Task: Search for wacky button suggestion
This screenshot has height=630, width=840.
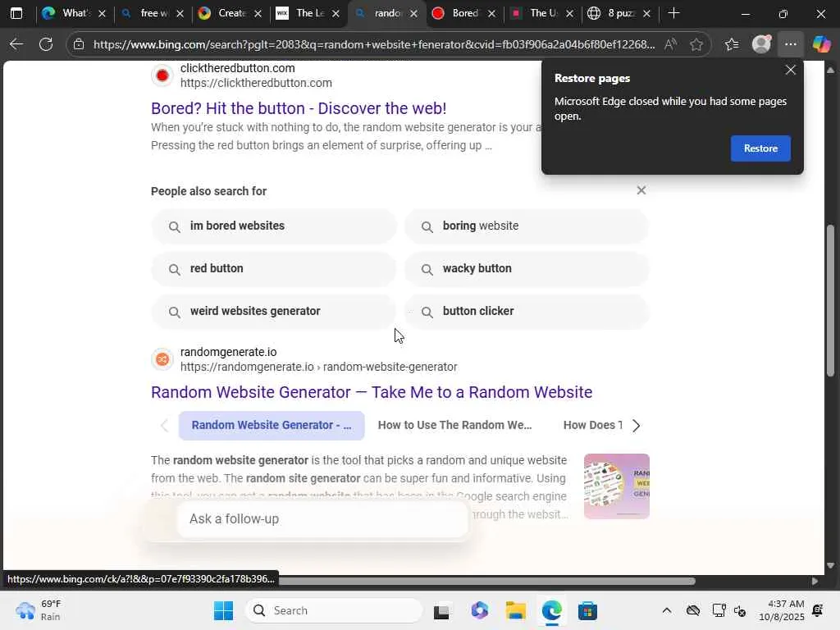Action: [527, 268]
